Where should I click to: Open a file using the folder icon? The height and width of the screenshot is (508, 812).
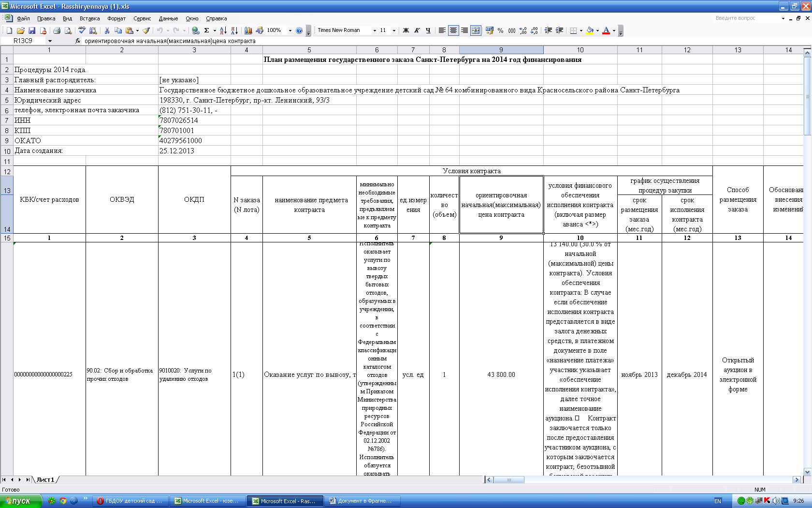coord(20,30)
